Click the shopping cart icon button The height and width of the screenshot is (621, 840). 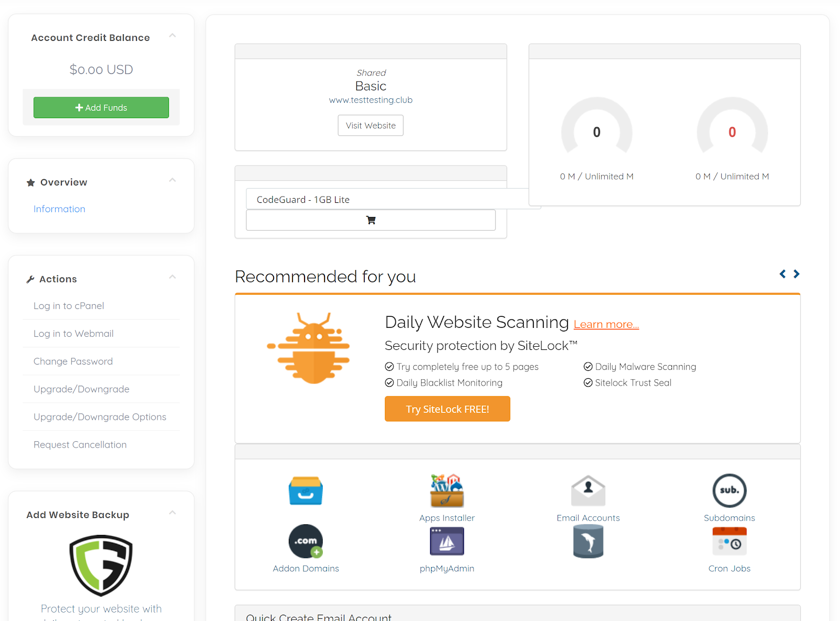coord(371,220)
